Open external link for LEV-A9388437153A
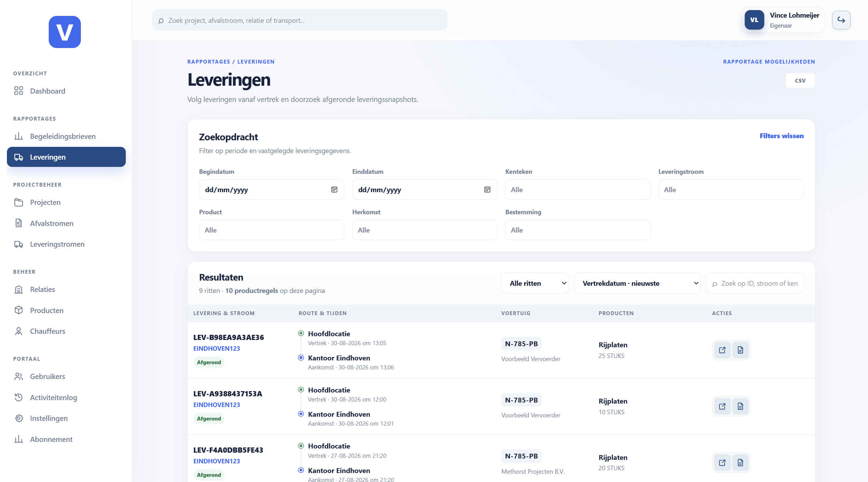Image resolution: width=868 pixels, height=482 pixels. (x=722, y=406)
